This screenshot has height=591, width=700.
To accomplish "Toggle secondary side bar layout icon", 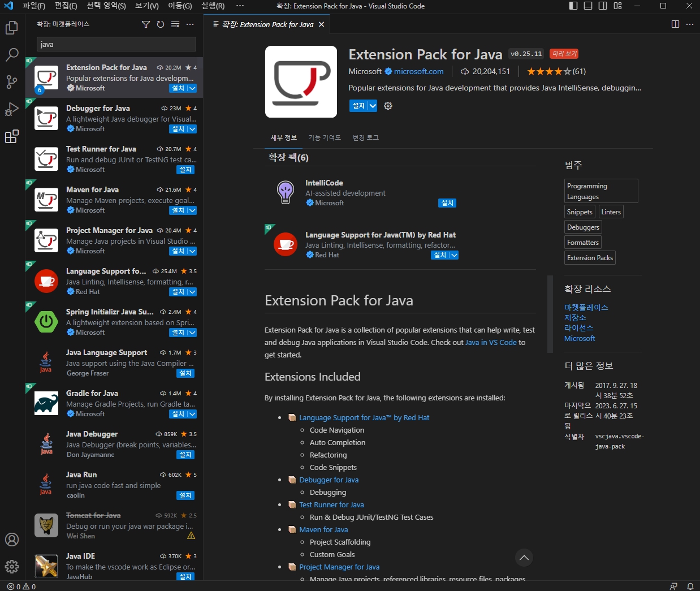I will pyautogui.click(x=603, y=6).
